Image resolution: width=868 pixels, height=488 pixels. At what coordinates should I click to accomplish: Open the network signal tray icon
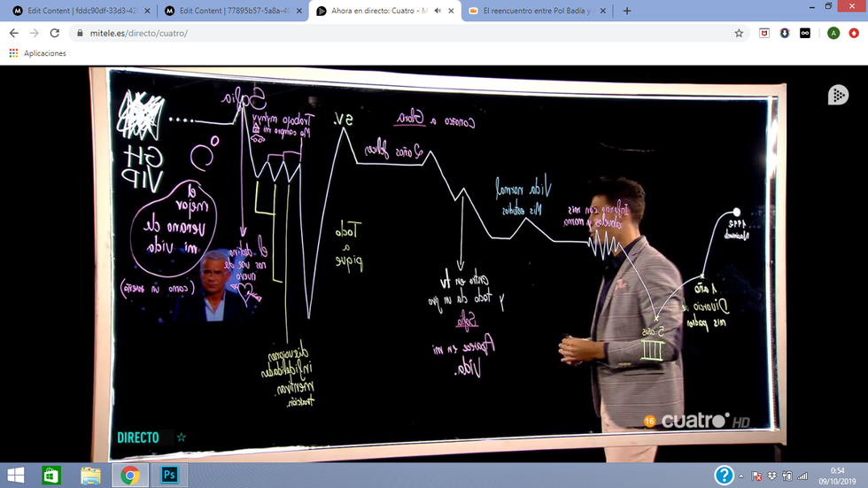click(x=802, y=476)
